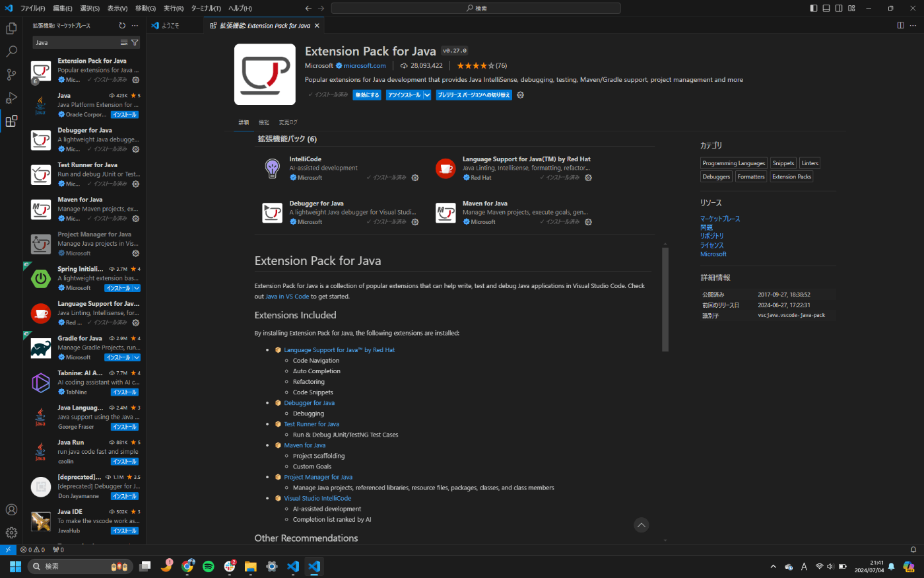Refresh the extensions marketplace list
Image resolution: width=924 pixels, height=578 pixels.
click(x=122, y=26)
